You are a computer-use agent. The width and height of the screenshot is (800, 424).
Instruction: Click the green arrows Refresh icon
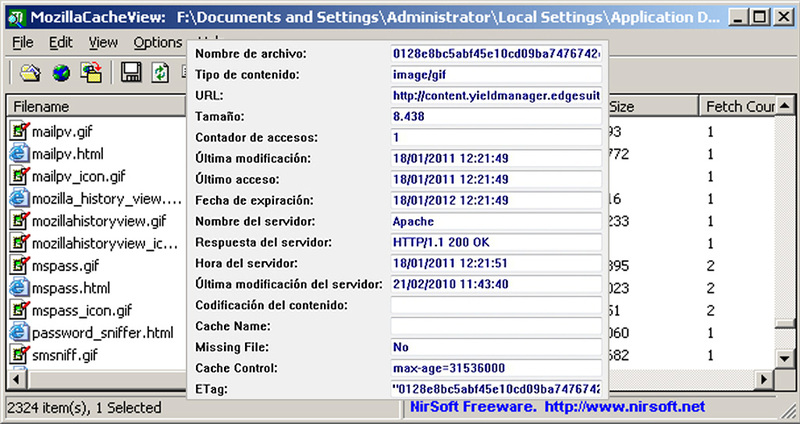(x=160, y=72)
